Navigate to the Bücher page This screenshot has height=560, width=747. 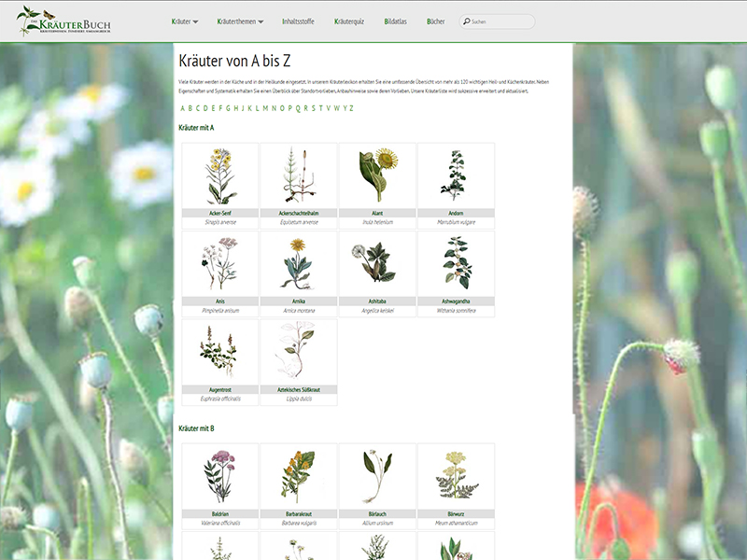coord(435,21)
